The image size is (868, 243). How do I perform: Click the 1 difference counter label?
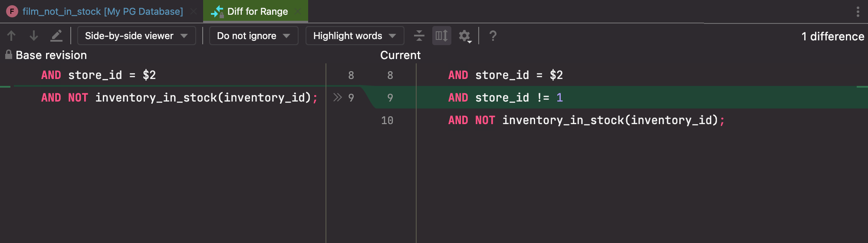point(832,36)
